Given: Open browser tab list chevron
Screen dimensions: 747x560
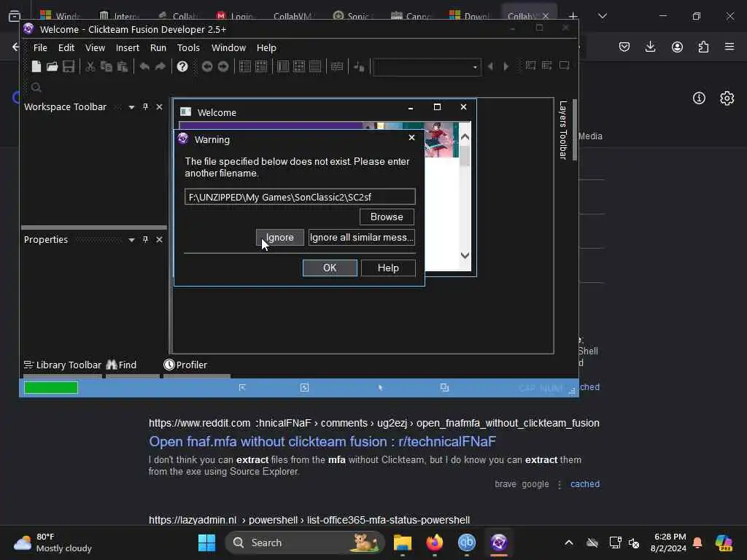Looking at the screenshot, I should (x=603, y=16).
